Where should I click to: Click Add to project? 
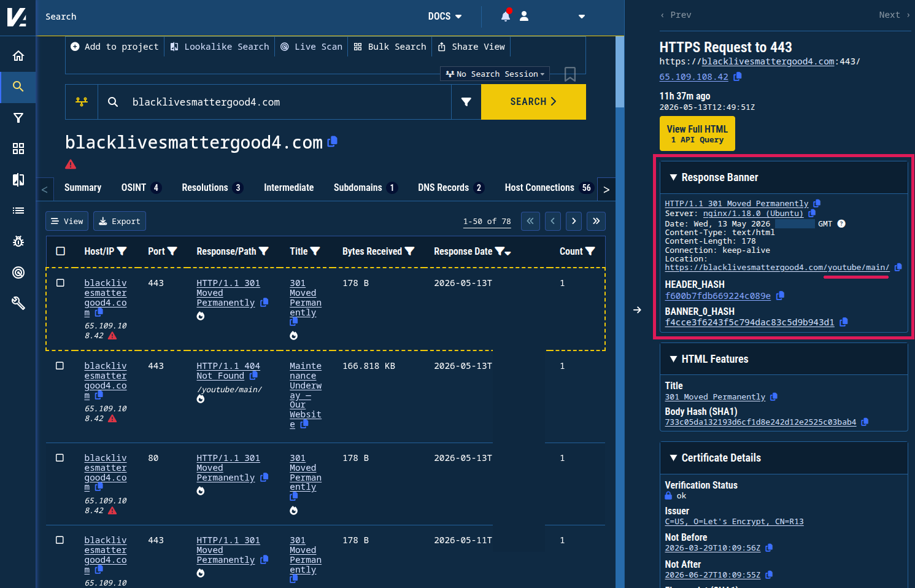click(115, 47)
